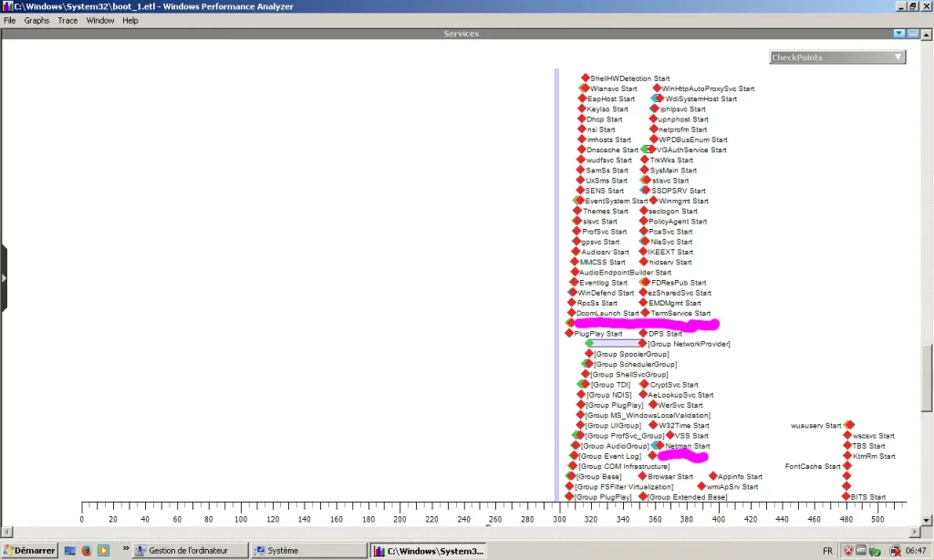Viewport: 934px width, 560px height.
Task: Select the CryptSvc Start marker
Action: [x=644, y=384]
